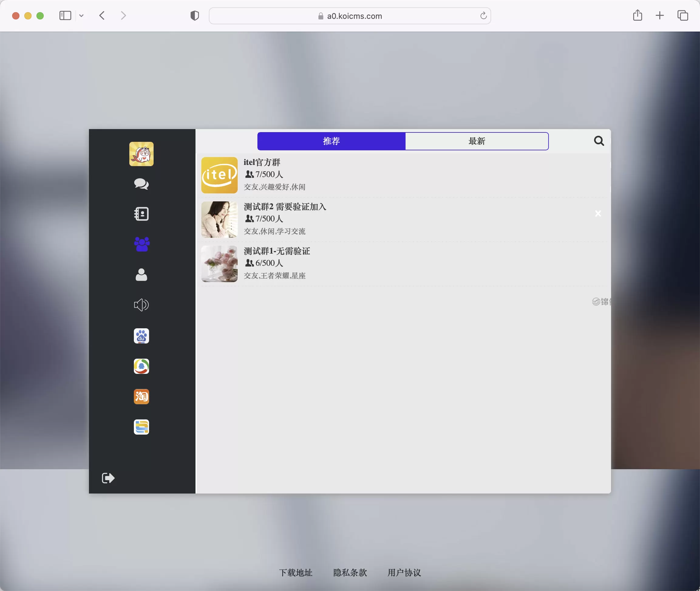Dismiss the close X button on panel
This screenshot has height=591, width=700.
598,213
